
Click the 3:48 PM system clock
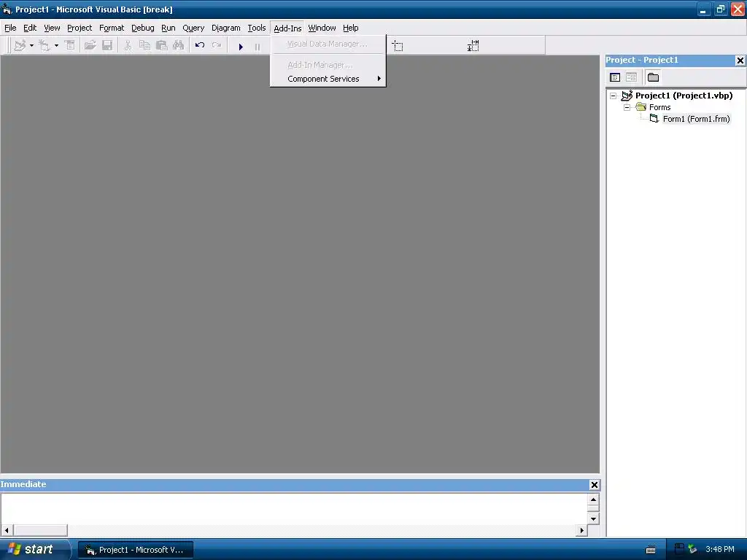pyautogui.click(x=719, y=549)
